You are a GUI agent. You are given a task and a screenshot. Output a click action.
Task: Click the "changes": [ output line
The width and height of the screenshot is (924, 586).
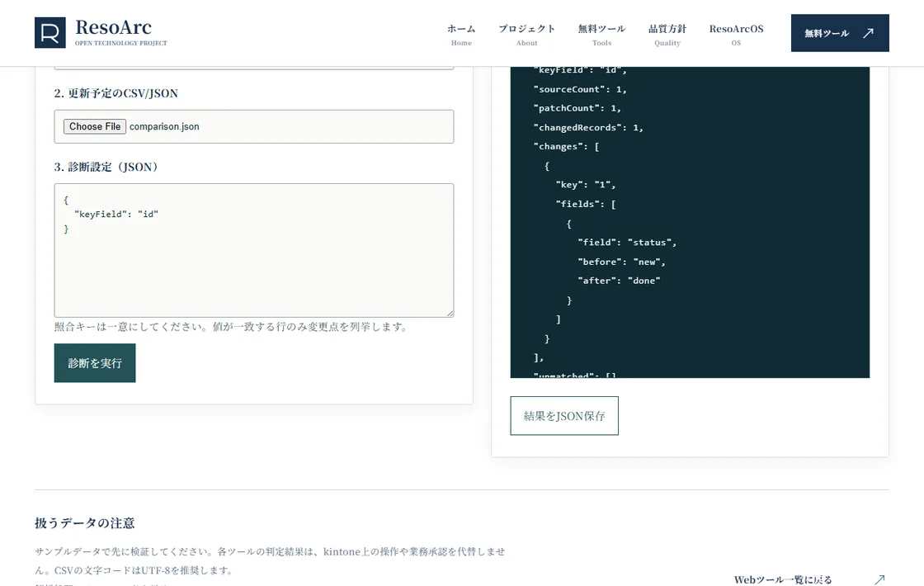[x=566, y=146]
